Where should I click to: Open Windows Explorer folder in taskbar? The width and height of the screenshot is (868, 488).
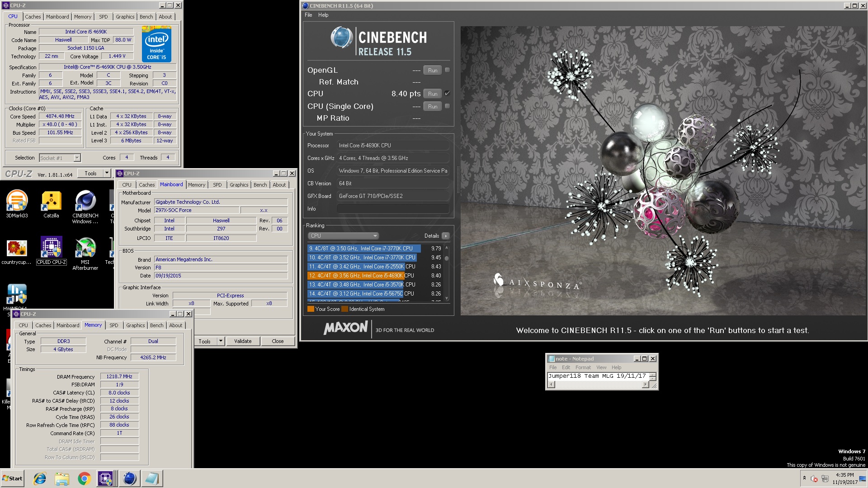(x=62, y=479)
